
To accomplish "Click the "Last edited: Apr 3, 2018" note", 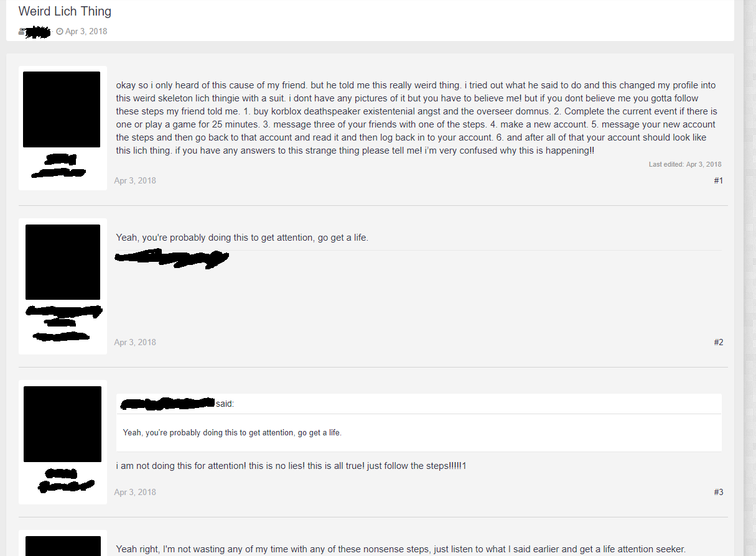I will [x=684, y=165].
